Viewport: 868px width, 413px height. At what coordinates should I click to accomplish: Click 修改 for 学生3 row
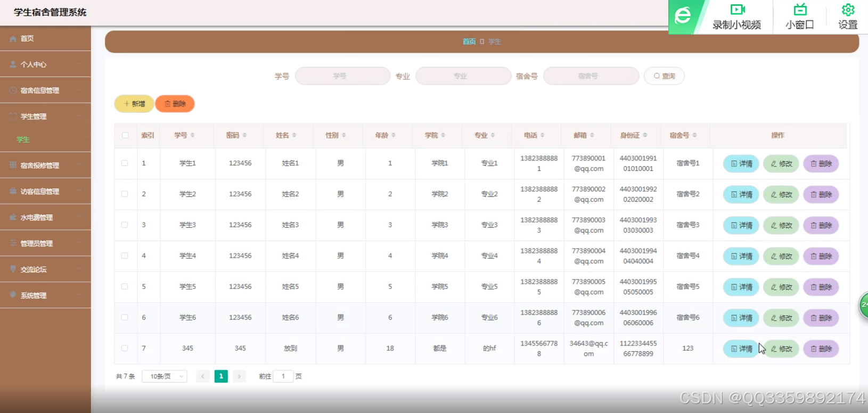coord(781,225)
